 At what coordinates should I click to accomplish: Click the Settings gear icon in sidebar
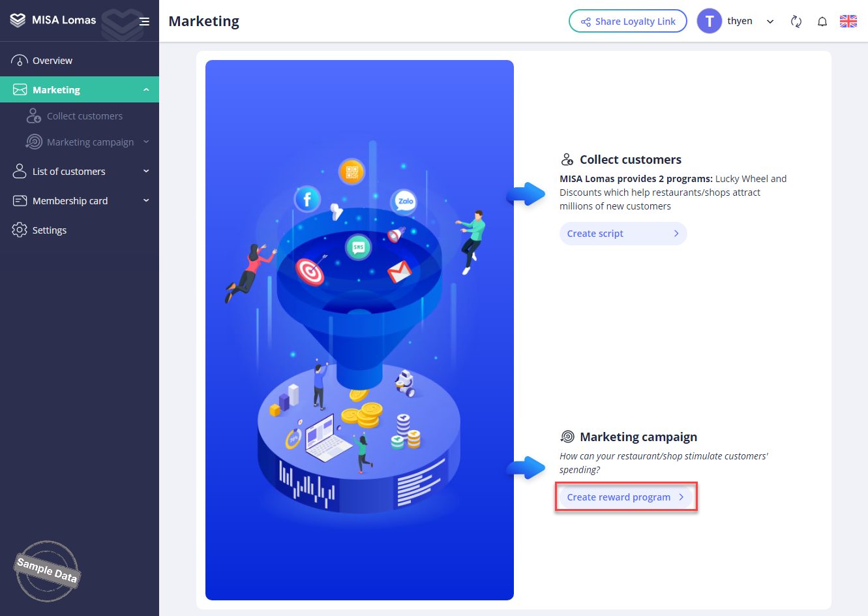tap(20, 230)
